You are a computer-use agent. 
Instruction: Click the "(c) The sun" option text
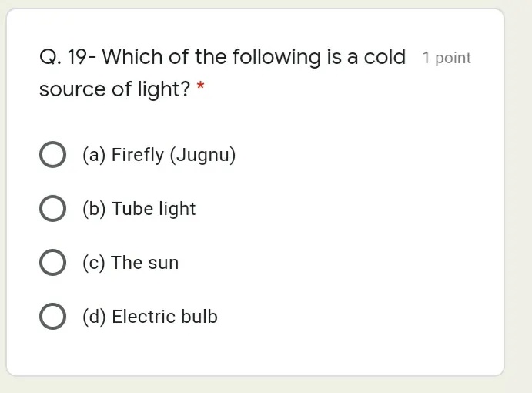coord(131,263)
